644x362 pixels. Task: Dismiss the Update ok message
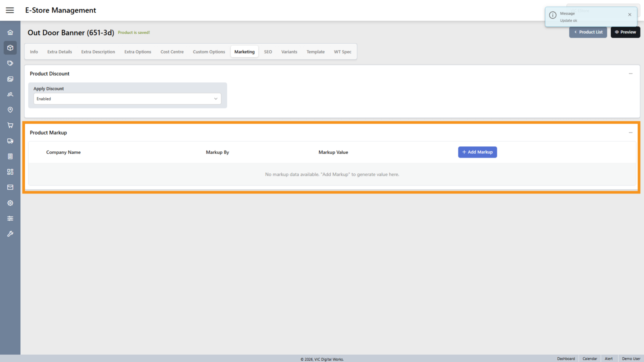(x=629, y=15)
